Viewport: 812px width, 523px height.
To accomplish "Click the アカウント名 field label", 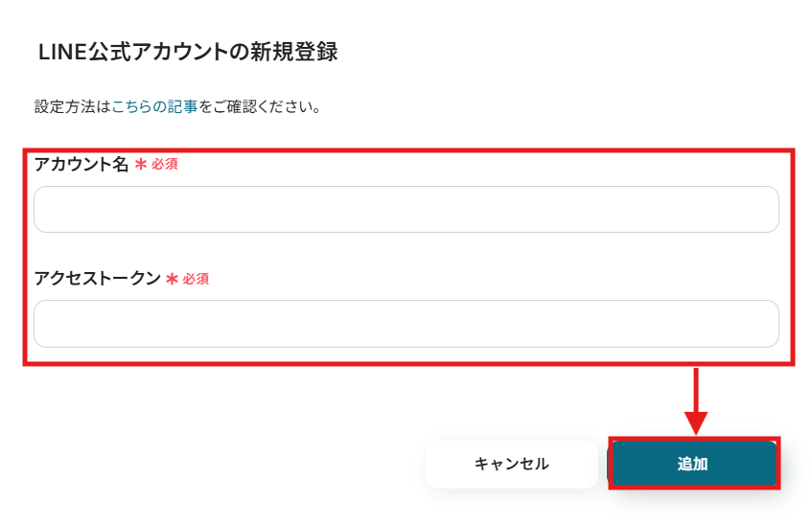I will tap(81, 164).
